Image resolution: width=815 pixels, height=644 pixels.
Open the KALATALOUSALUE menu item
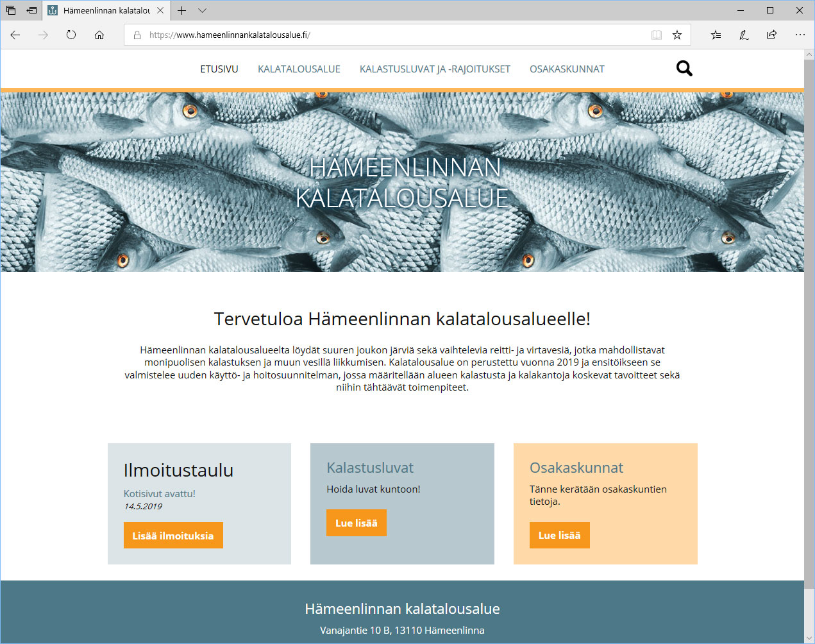[x=299, y=69]
